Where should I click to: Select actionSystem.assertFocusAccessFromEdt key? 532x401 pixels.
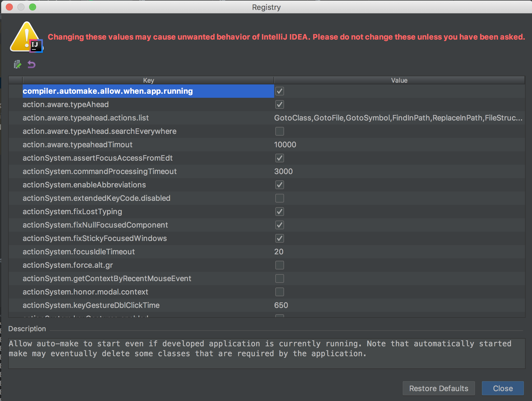[x=97, y=158]
